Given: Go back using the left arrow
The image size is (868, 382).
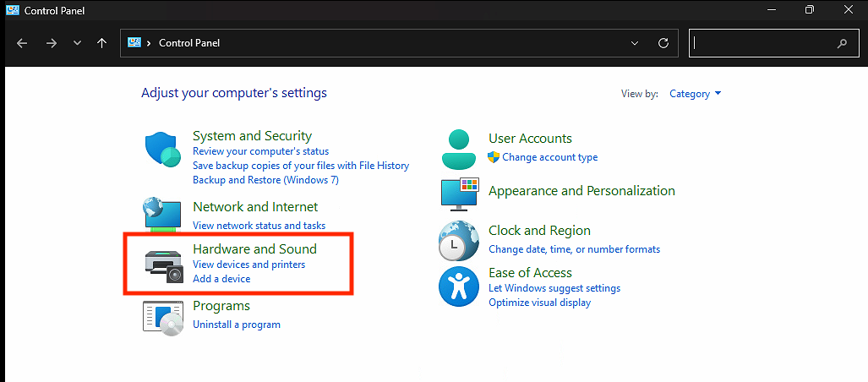Looking at the screenshot, I should tap(22, 43).
